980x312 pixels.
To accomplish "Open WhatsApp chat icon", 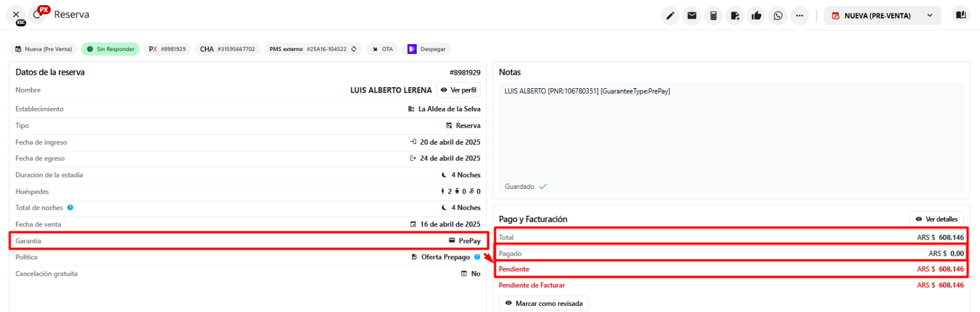I will (778, 16).
